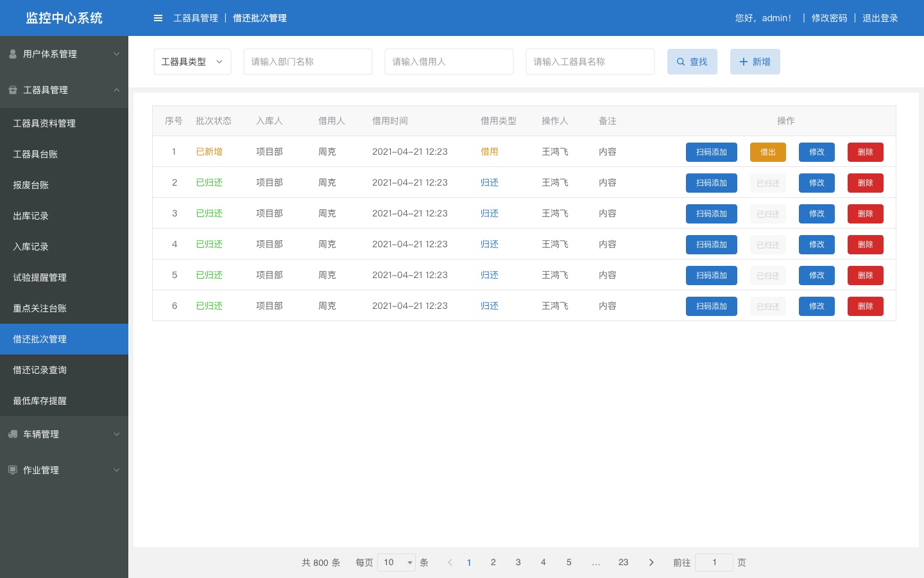Click 删除 in row 1
Screen dimensions: 924x578
pyautogui.click(x=866, y=152)
